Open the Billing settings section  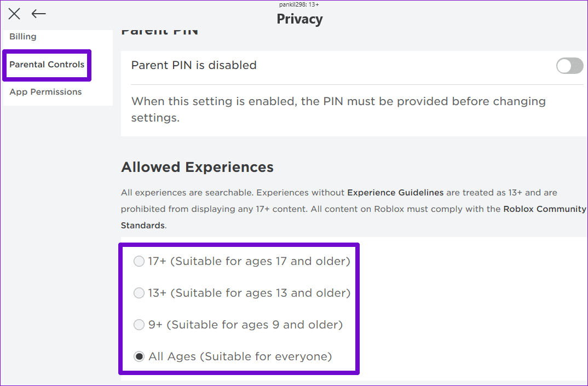[23, 36]
